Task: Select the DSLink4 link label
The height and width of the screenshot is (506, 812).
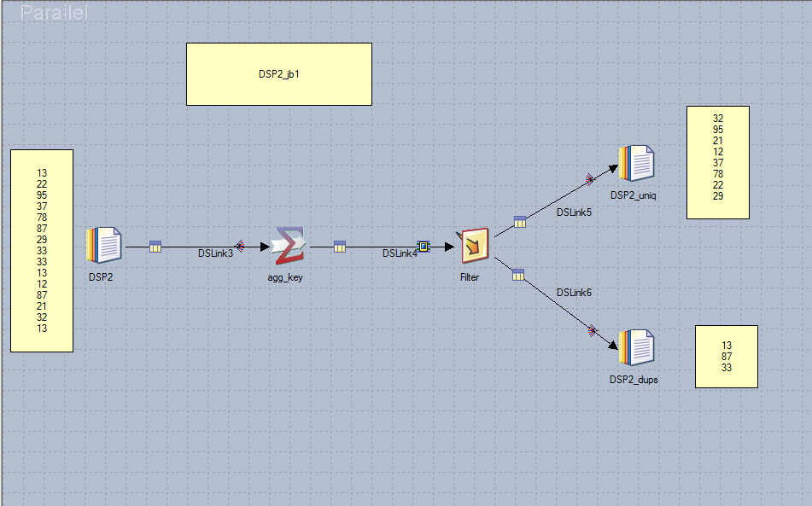Action: pyautogui.click(x=400, y=253)
